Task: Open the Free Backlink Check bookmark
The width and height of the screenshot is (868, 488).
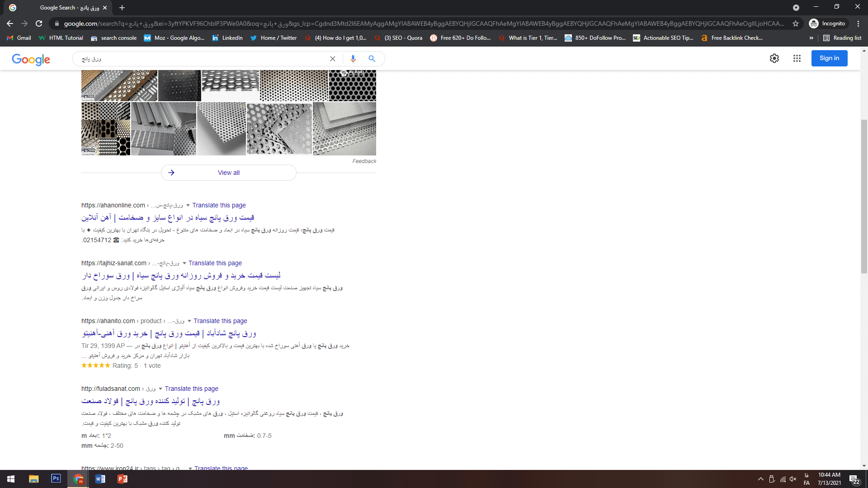Action: [732, 38]
